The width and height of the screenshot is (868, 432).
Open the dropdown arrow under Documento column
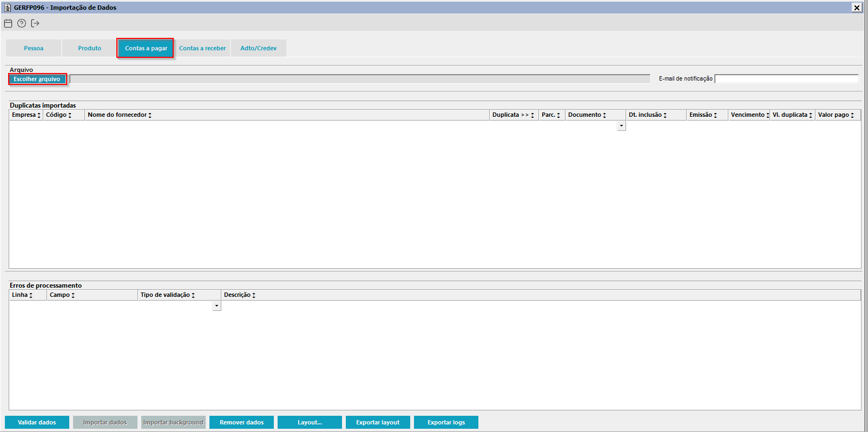tap(621, 126)
